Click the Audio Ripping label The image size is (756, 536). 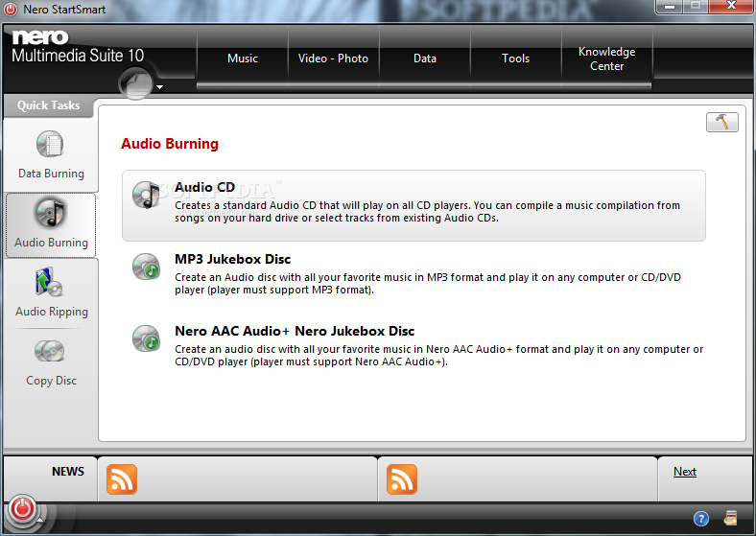coord(52,312)
